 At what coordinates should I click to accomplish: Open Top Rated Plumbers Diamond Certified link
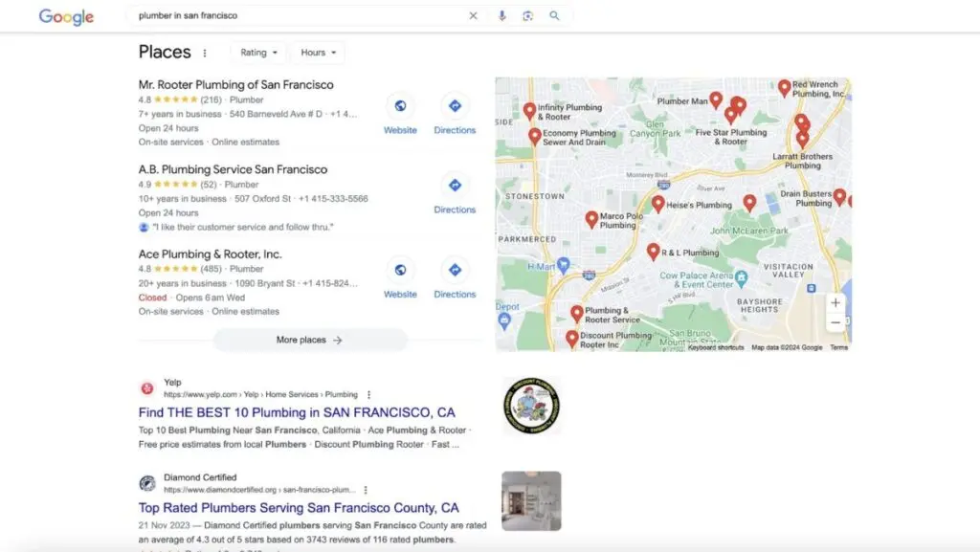click(x=299, y=508)
